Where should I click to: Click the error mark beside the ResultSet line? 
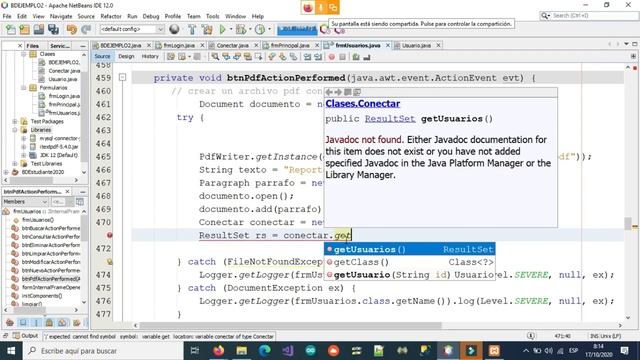point(109,235)
